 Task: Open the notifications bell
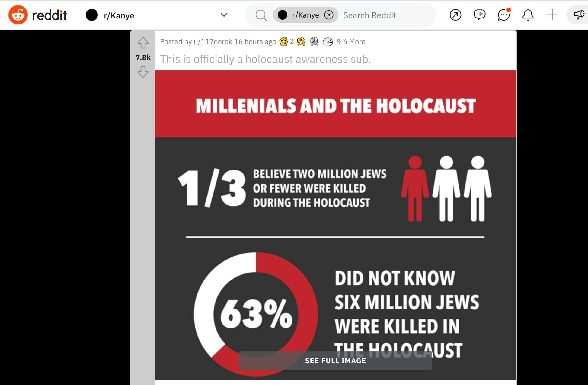click(x=528, y=15)
